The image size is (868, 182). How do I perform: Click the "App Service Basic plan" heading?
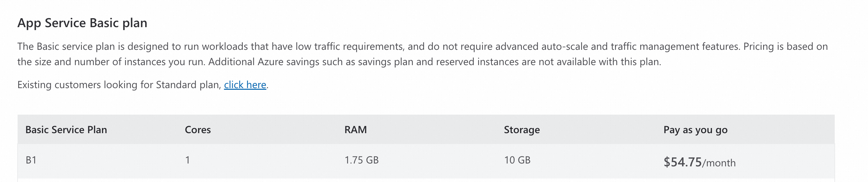[82, 23]
